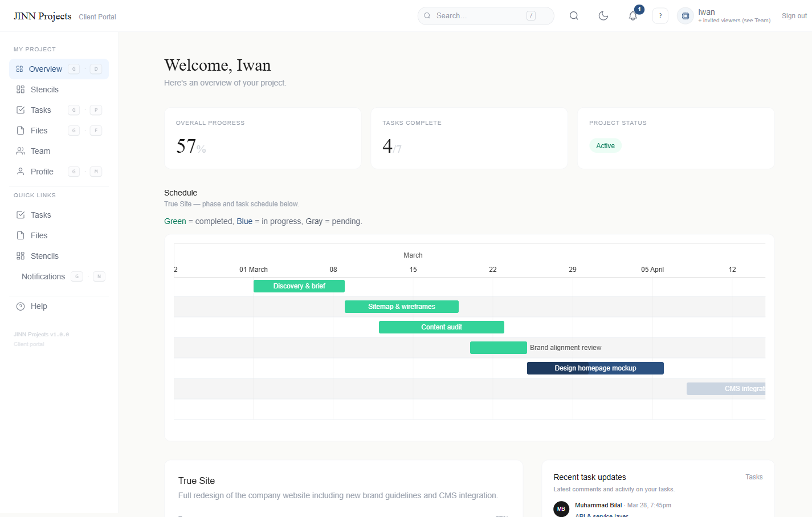This screenshot has width=812, height=517.
Task: Click the MB avatar of Muhammad Bilal
Action: 561,508
